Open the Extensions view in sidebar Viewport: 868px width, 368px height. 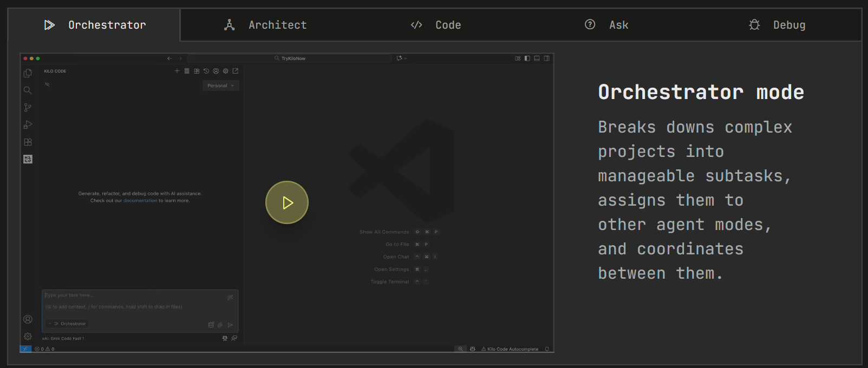[x=28, y=142]
